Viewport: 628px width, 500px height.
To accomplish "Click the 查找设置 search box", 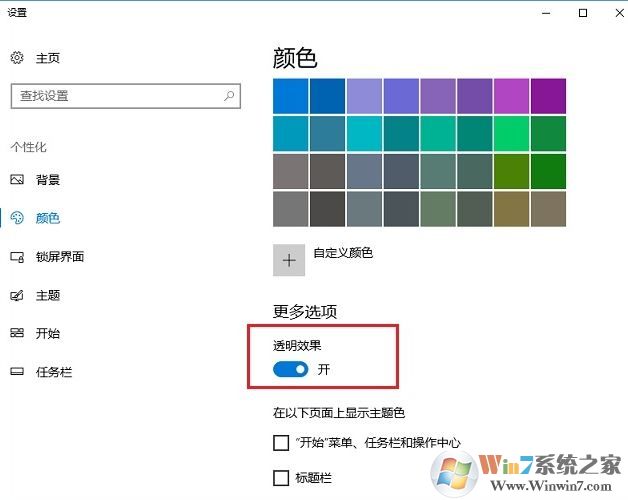I will tap(115, 96).
